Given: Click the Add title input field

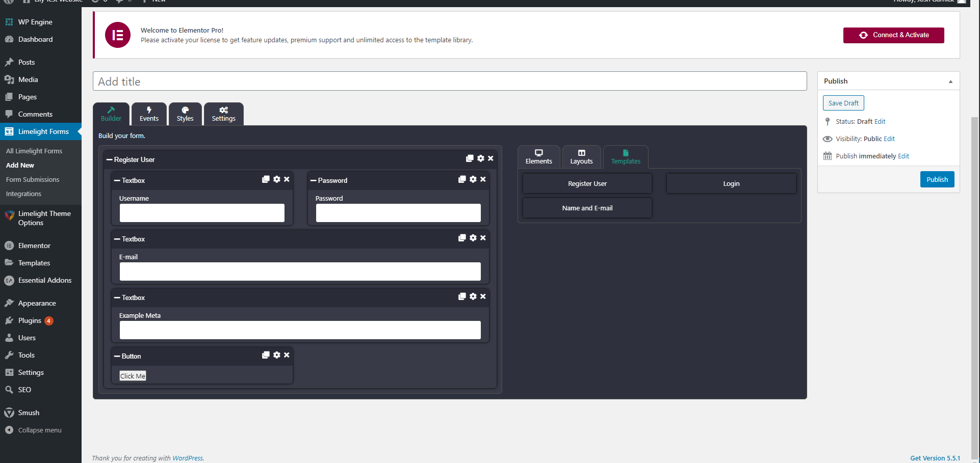Looking at the screenshot, I should click(x=449, y=81).
